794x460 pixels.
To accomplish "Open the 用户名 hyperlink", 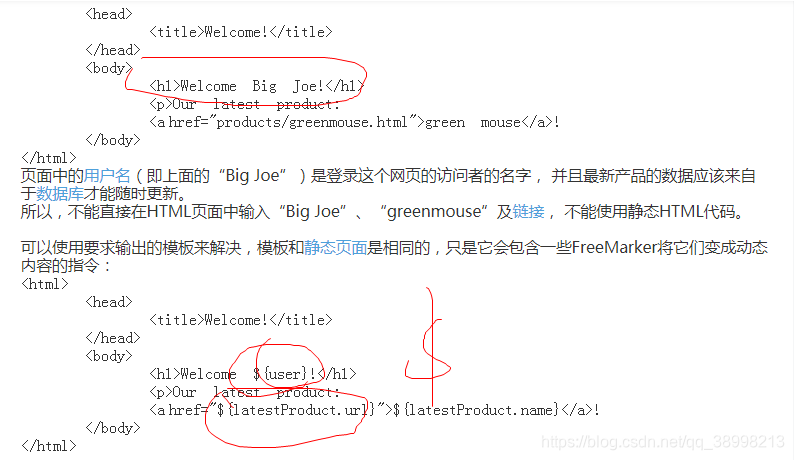I will [x=107, y=176].
